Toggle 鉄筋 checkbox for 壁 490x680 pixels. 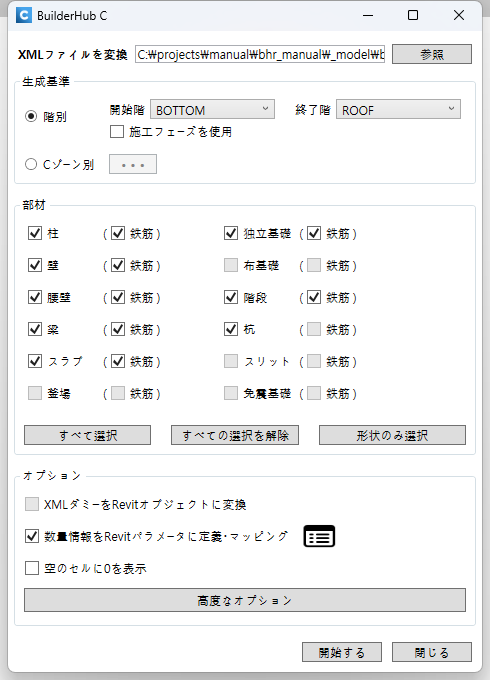click(118, 265)
